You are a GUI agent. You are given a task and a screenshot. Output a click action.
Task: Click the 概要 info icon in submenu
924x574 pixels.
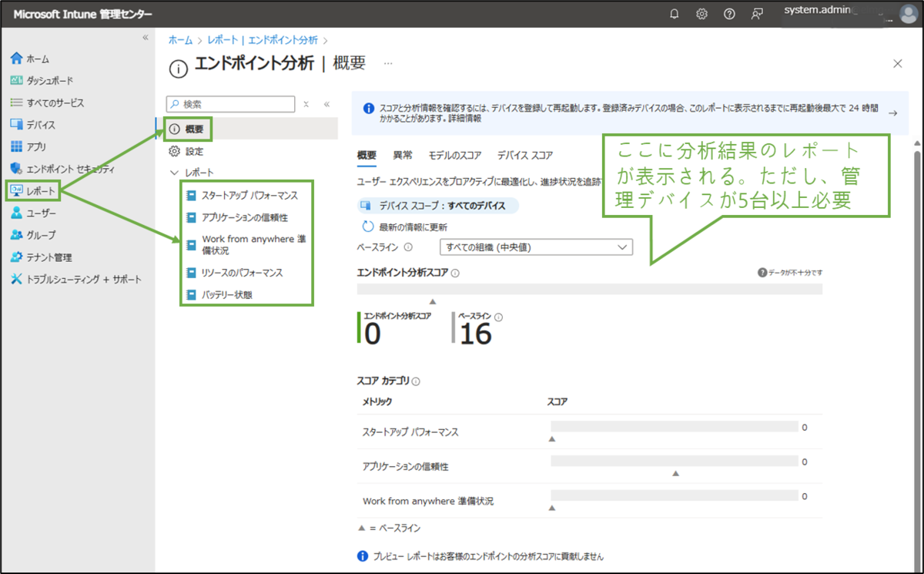coord(175,129)
